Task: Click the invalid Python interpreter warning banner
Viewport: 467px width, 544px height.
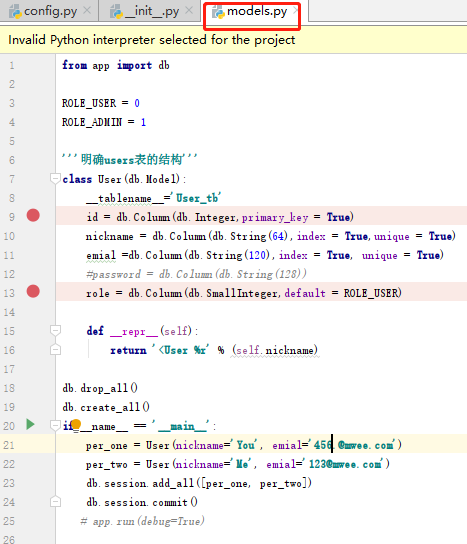Action: [x=234, y=40]
